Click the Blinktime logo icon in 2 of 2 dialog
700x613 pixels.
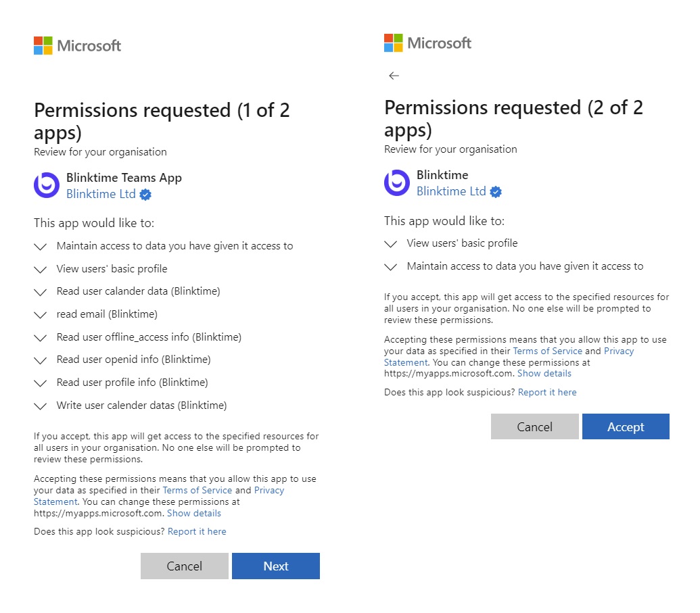pyautogui.click(x=397, y=182)
